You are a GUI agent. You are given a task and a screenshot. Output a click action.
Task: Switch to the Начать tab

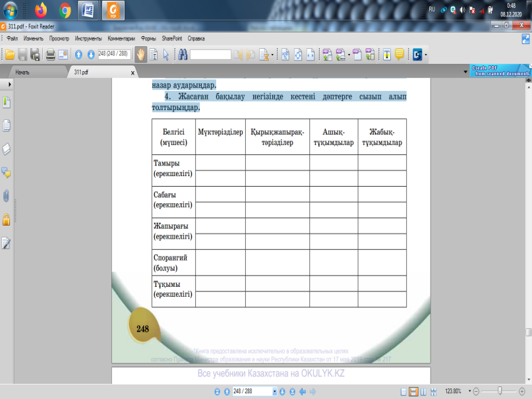[23, 71]
